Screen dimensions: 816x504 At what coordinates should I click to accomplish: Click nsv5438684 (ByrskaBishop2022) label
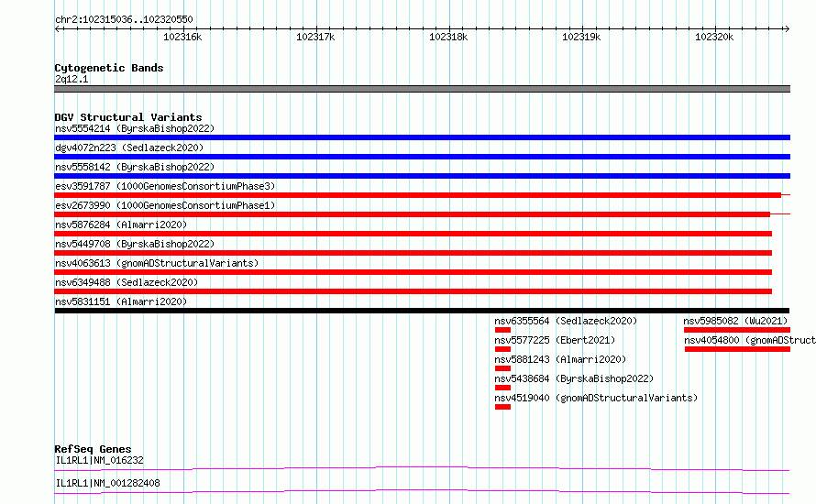(x=574, y=378)
